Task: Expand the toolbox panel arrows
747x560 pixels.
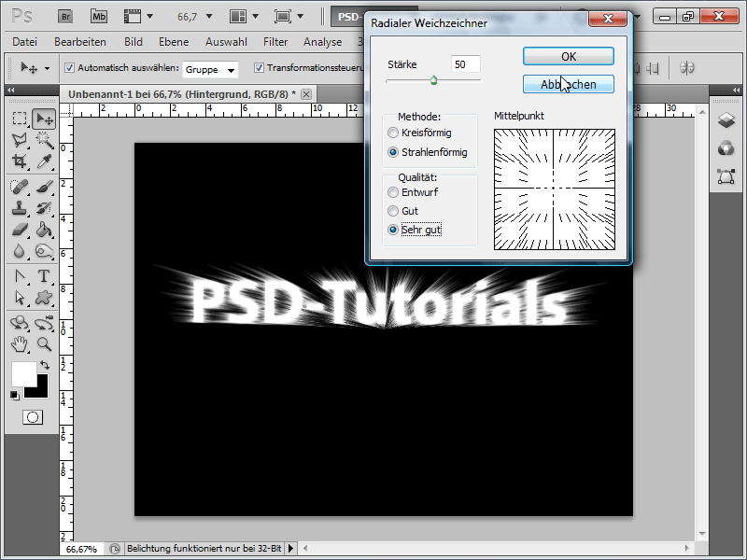Action: 10,90
